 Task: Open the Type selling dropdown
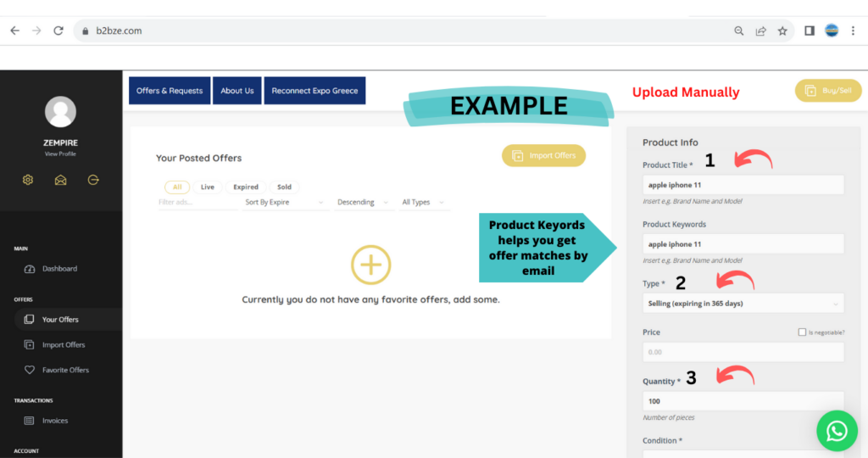[x=743, y=304]
